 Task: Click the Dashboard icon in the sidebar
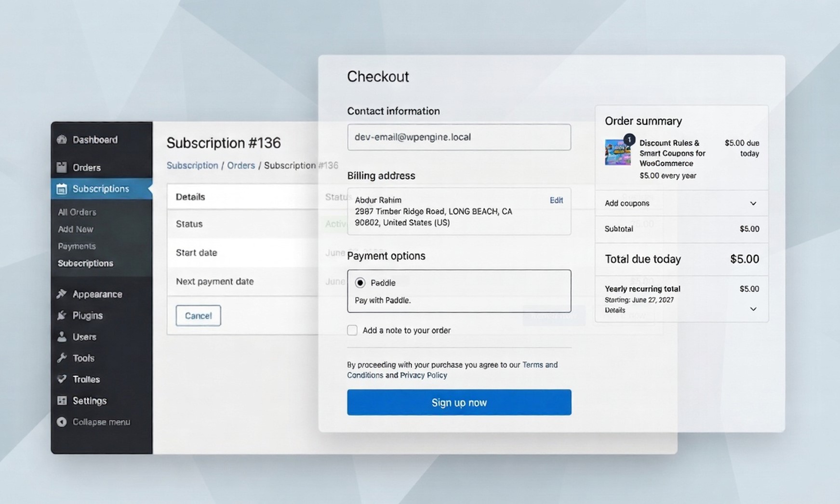coord(62,140)
